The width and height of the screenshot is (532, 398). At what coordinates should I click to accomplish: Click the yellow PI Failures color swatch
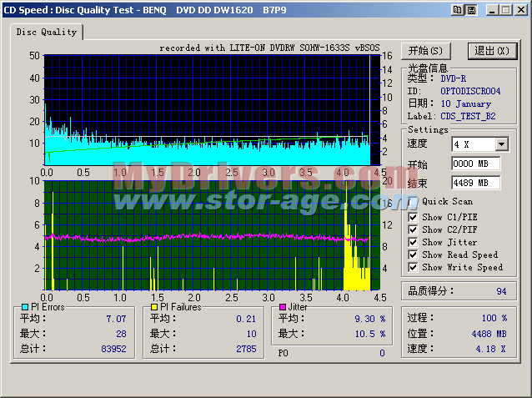[153, 307]
